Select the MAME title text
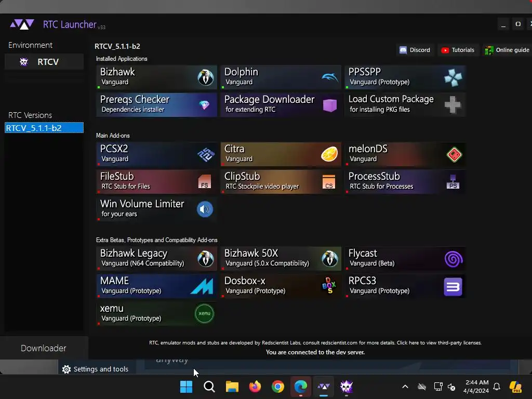 pos(115,281)
